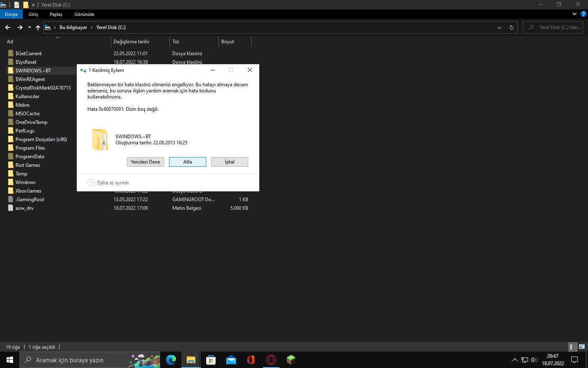Sort by Değiştirme tarihi column
Screen dimensions: 588x368
pos(140,42)
